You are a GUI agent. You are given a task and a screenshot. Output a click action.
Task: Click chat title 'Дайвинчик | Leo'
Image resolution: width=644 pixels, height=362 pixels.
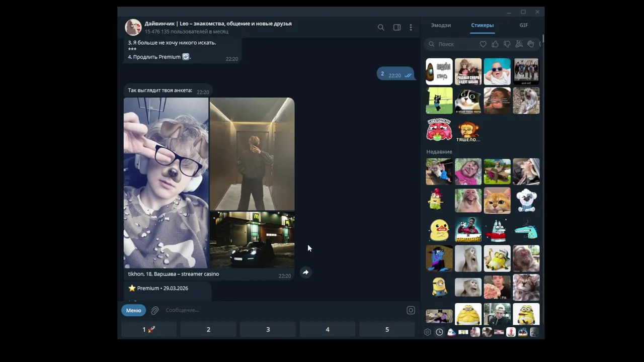coord(218,24)
